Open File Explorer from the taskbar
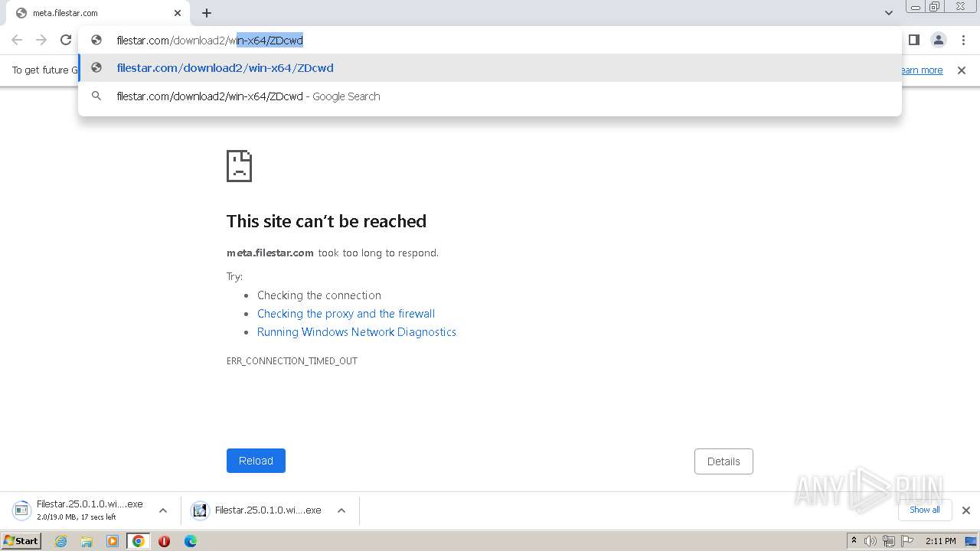 (x=87, y=541)
